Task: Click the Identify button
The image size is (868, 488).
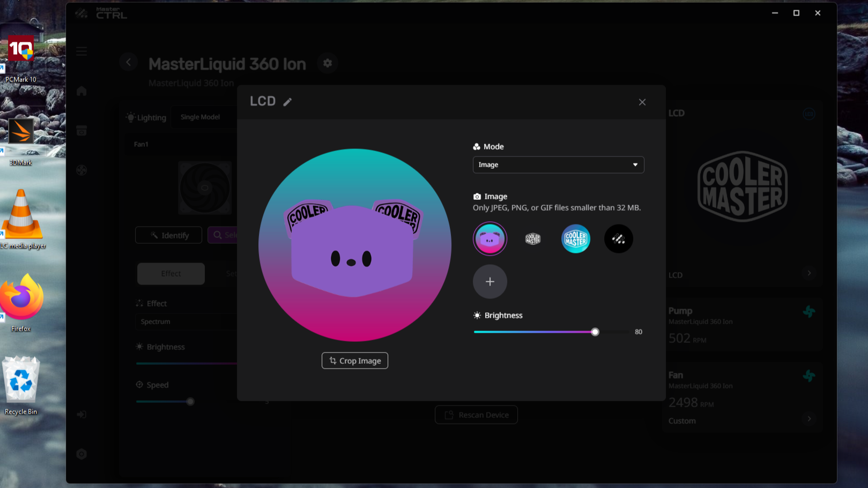Action: 168,235
